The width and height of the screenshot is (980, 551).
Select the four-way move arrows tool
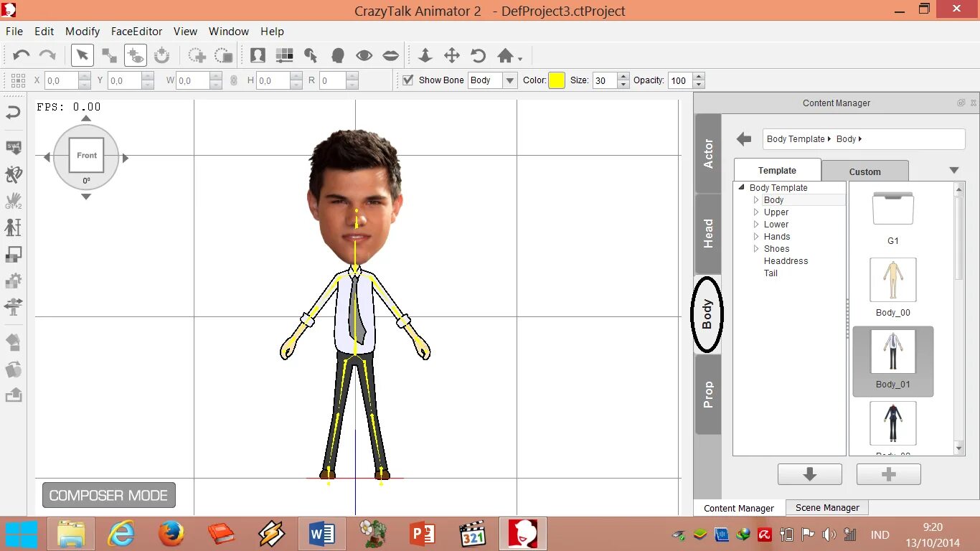click(451, 55)
